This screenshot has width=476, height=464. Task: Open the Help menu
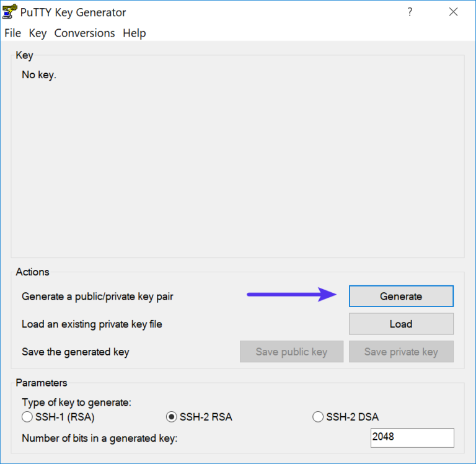click(x=134, y=33)
